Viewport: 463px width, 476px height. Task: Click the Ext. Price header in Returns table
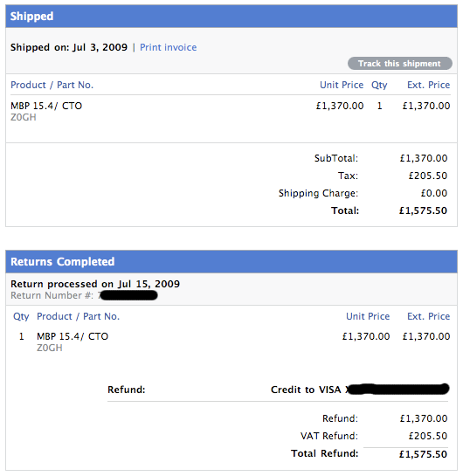pyautogui.click(x=428, y=316)
